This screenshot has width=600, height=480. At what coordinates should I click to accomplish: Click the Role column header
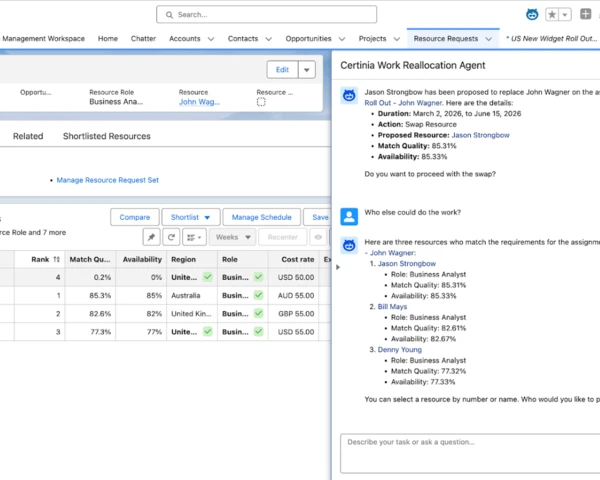243,260
